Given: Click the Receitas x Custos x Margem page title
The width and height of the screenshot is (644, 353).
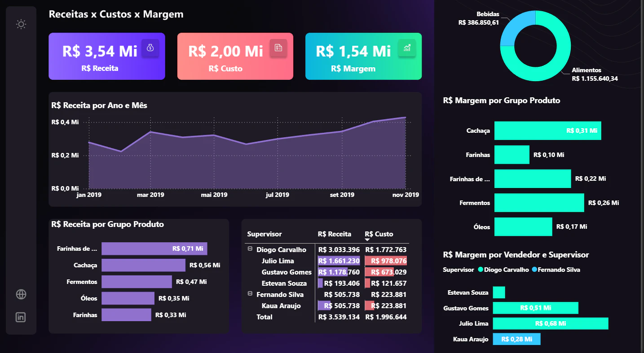Looking at the screenshot, I should pos(116,14).
